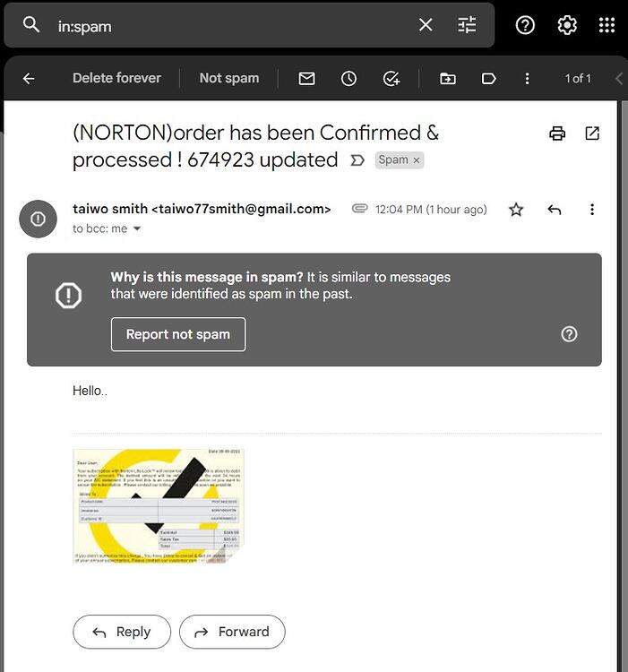Click Delete forever

click(x=116, y=78)
